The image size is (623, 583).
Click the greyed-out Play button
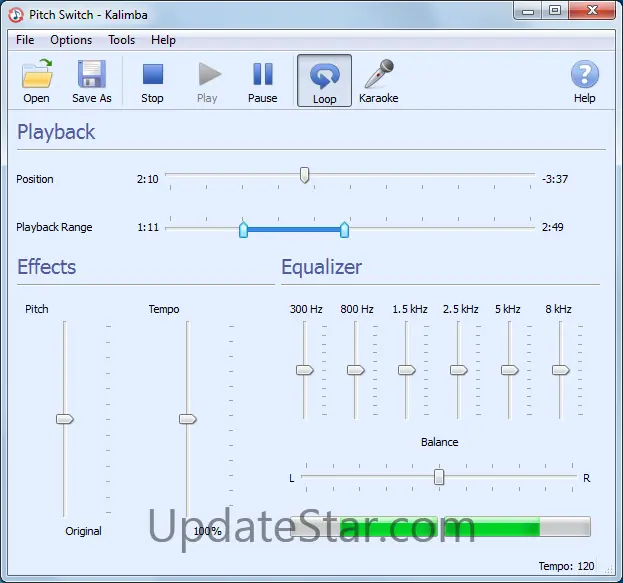(x=208, y=81)
